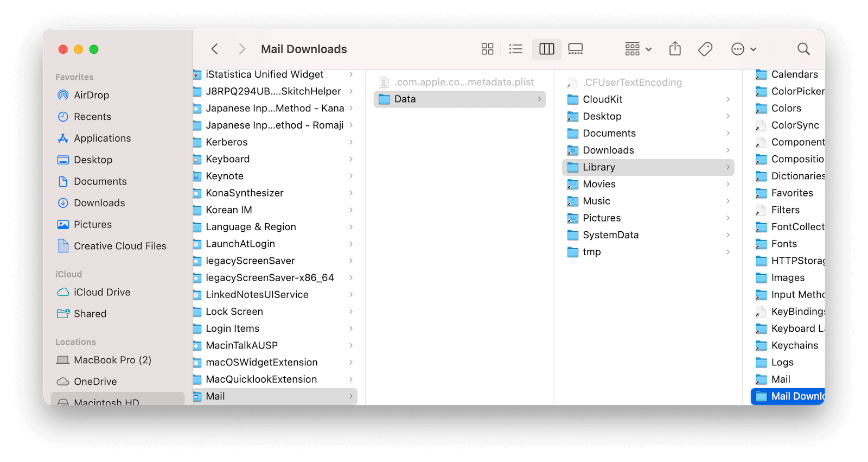Open the Music folder
This screenshot has width=868, height=462.
648,201
